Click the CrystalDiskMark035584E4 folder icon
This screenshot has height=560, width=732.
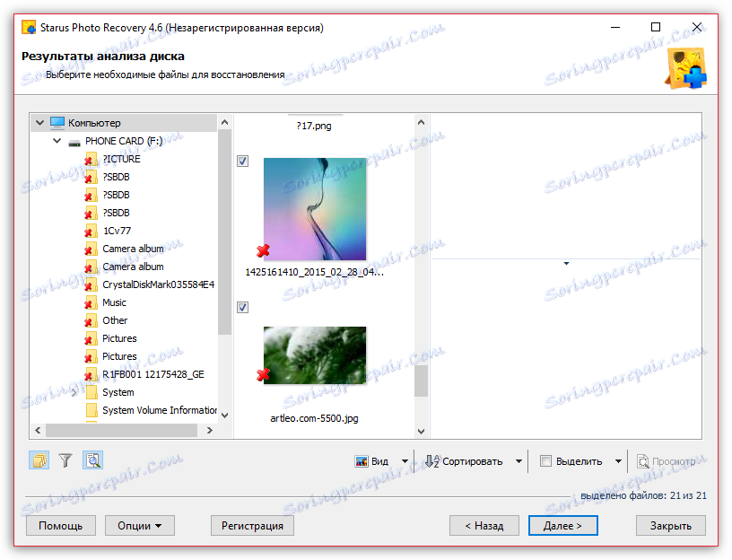click(91, 284)
